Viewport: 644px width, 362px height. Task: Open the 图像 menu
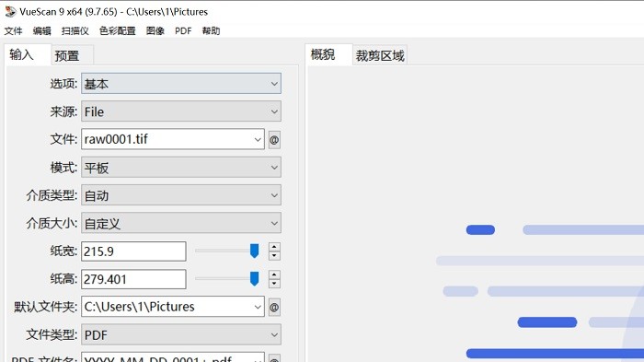(x=155, y=30)
